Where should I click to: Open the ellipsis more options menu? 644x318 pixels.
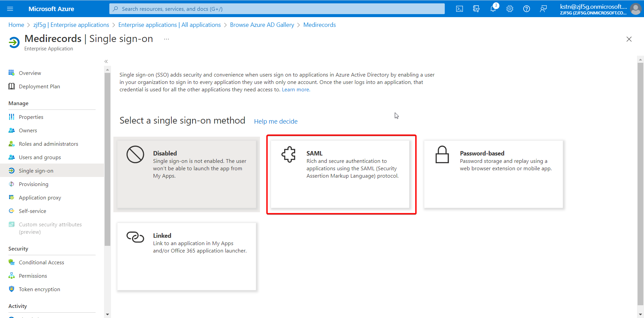click(166, 39)
